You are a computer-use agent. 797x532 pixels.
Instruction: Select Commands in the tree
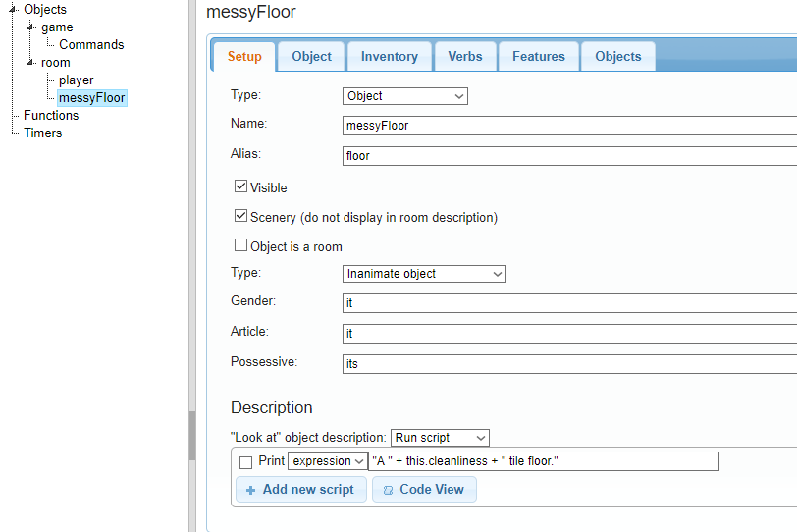click(x=91, y=45)
